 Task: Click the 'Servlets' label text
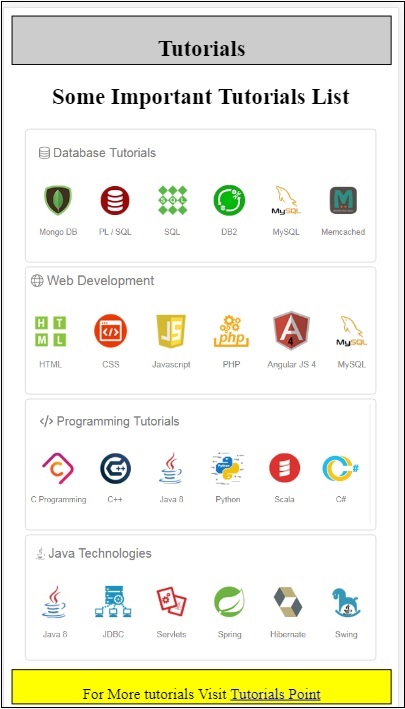click(171, 634)
